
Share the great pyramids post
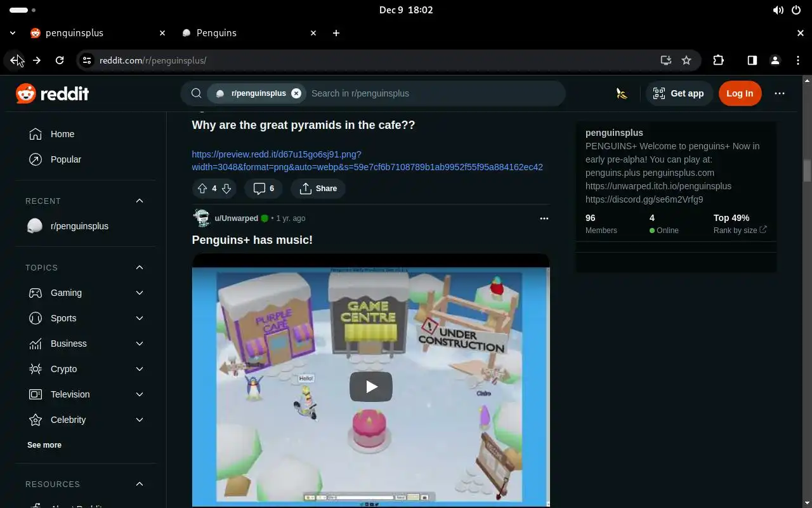click(x=318, y=188)
